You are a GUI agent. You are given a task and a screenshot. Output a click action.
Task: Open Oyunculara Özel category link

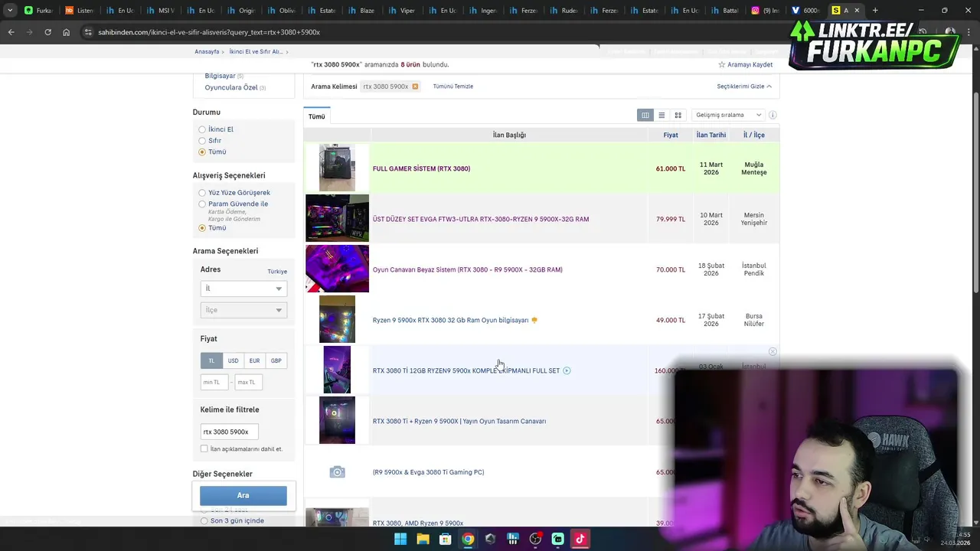tap(231, 87)
